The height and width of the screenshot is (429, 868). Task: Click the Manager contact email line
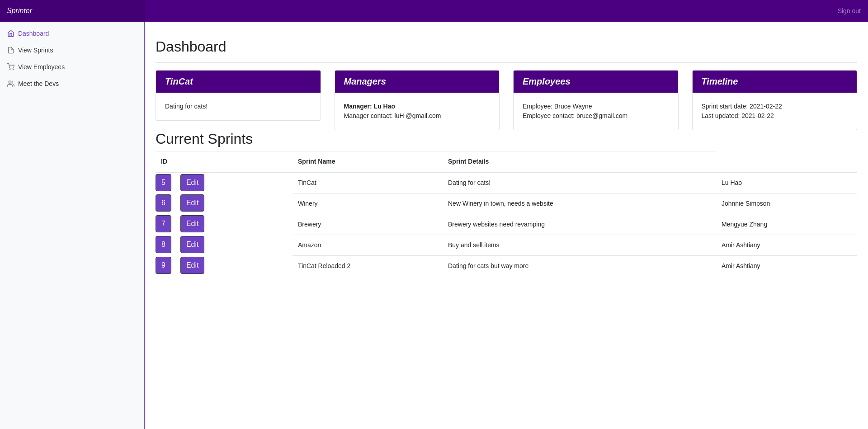pos(392,116)
